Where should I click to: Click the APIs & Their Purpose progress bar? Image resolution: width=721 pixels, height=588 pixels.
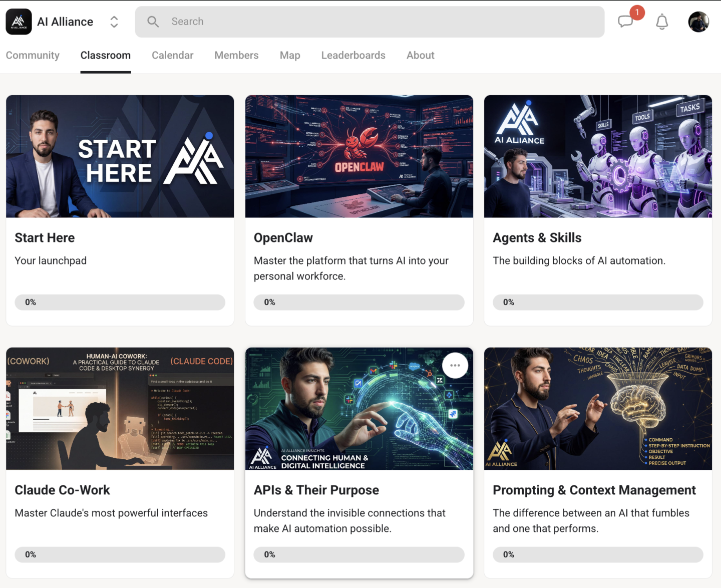359,554
